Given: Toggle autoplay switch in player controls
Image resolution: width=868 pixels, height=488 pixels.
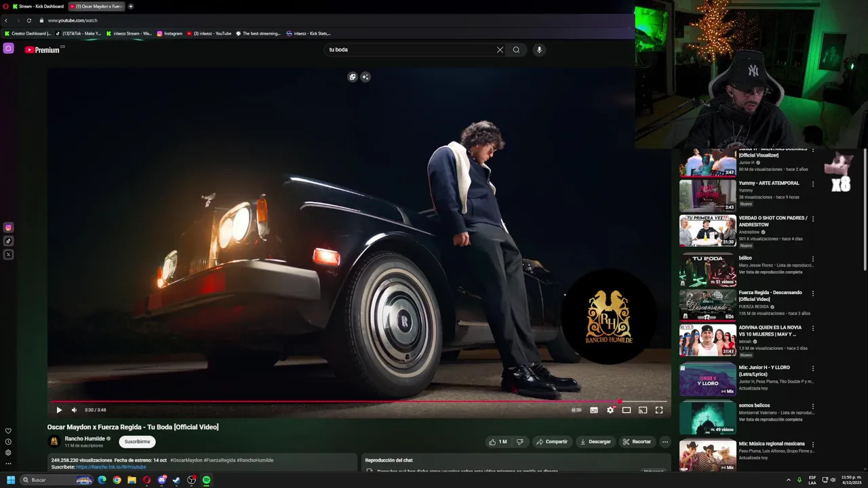Looking at the screenshot, I should (576, 410).
